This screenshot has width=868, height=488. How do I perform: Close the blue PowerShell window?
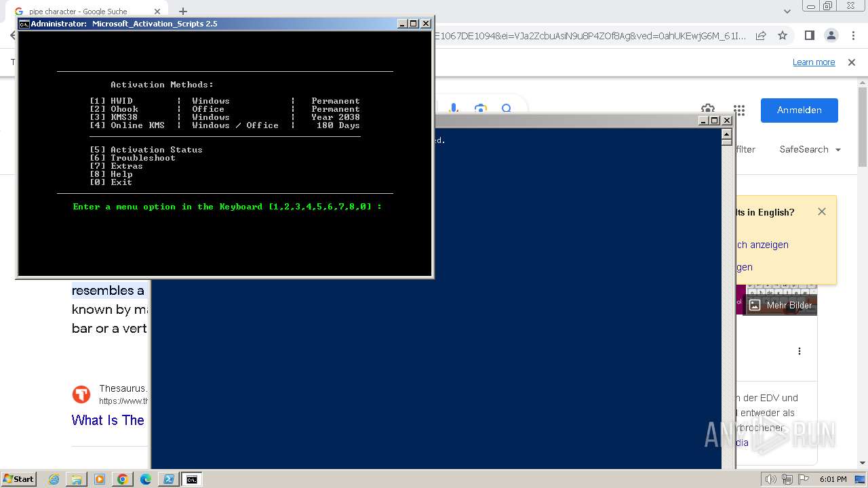[727, 121]
